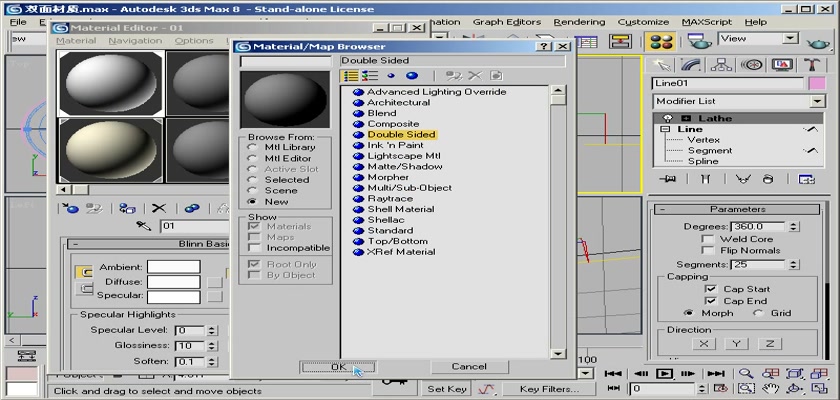Open the Help menu
840x400 pixels.
click(x=755, y=22)
